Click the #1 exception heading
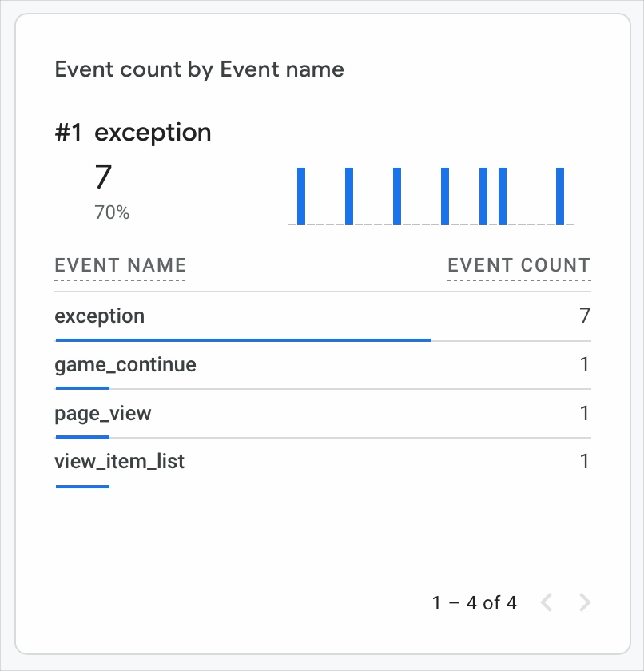The height and width of the screenshot is (671, 644). tap(133, 133)
